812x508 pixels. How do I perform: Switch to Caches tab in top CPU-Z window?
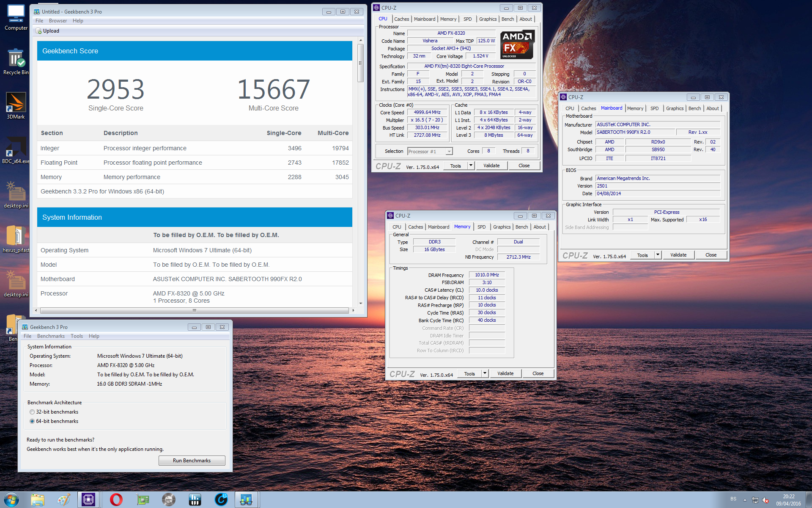401,19
